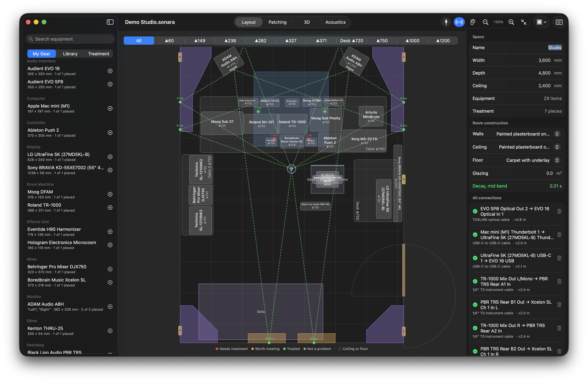588x382 pixels.
Task: Select the Behringer Pro Mixer DJX750 on layout
Action: pos(200,195)
